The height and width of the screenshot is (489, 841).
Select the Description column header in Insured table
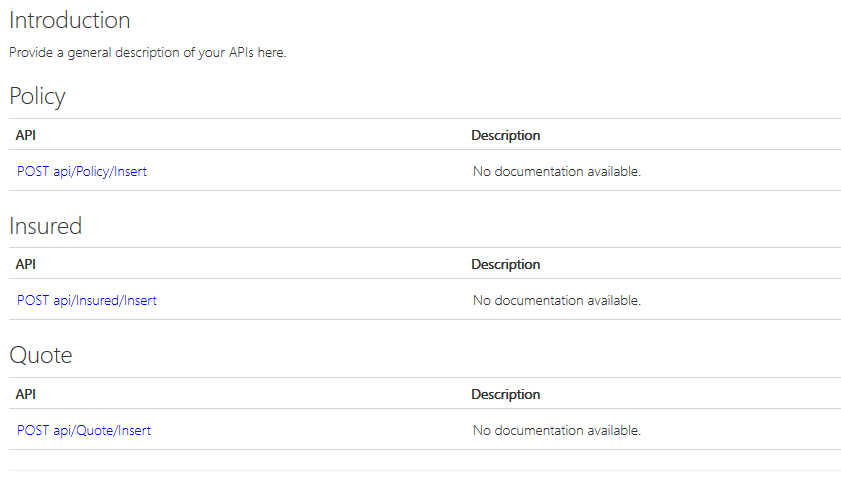tap(505, 264)
